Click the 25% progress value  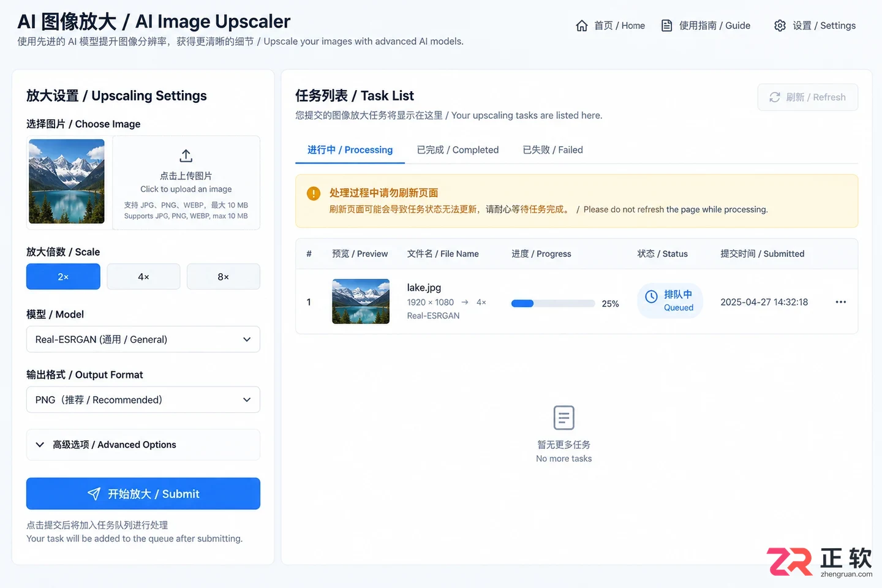point(611,304)
